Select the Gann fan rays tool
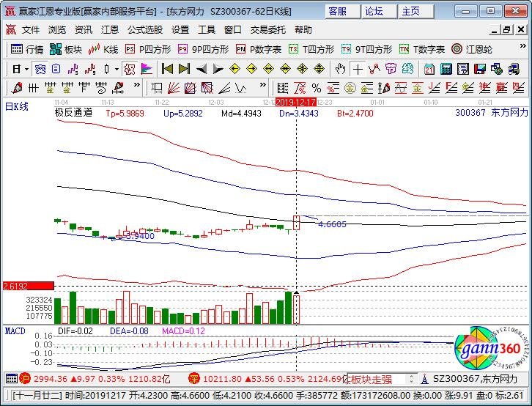Screen dimensions: 532x406 click(174, 88)
